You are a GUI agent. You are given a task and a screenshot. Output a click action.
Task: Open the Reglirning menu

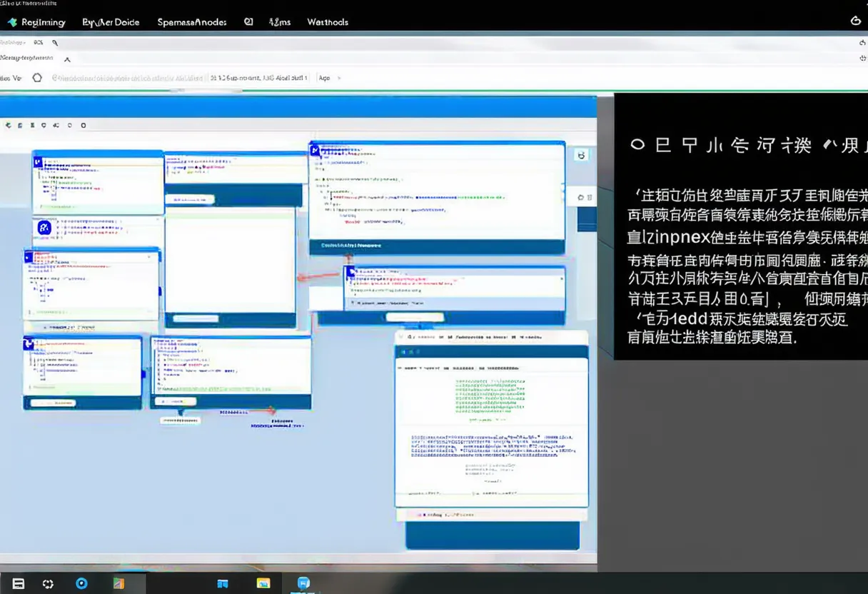43,22
